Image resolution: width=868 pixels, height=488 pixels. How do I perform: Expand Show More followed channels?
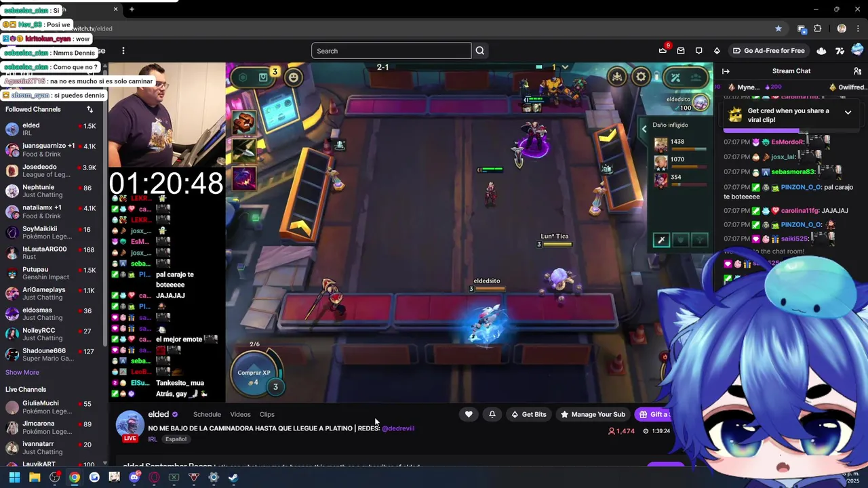[x=22, y=372]
